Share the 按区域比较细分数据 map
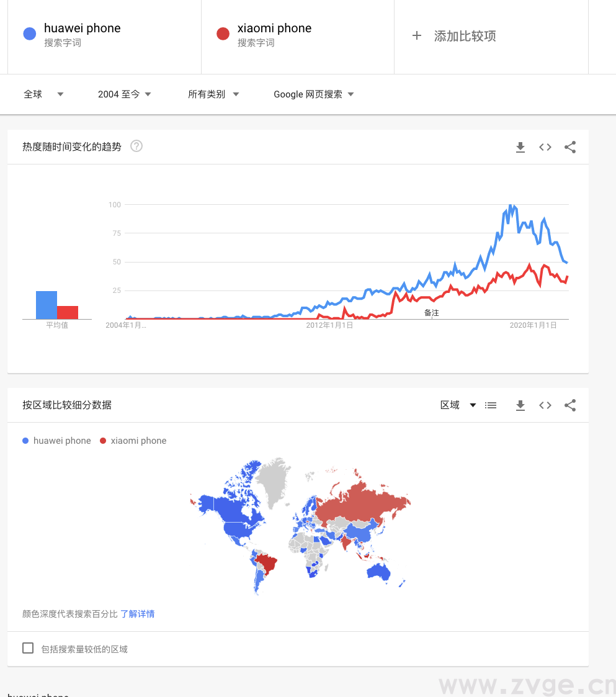This screenshot has height=697, width=616. pyautogui.click(x=570, y=405)
